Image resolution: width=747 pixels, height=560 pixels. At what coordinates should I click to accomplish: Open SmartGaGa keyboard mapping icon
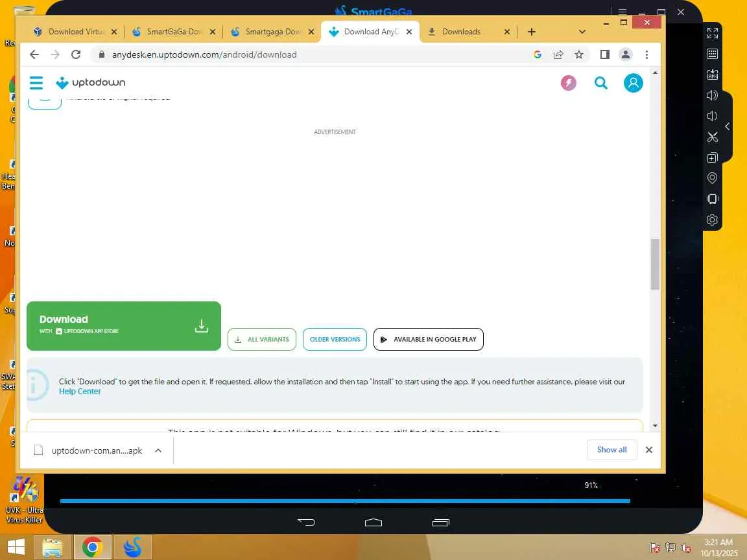(712, 54)
